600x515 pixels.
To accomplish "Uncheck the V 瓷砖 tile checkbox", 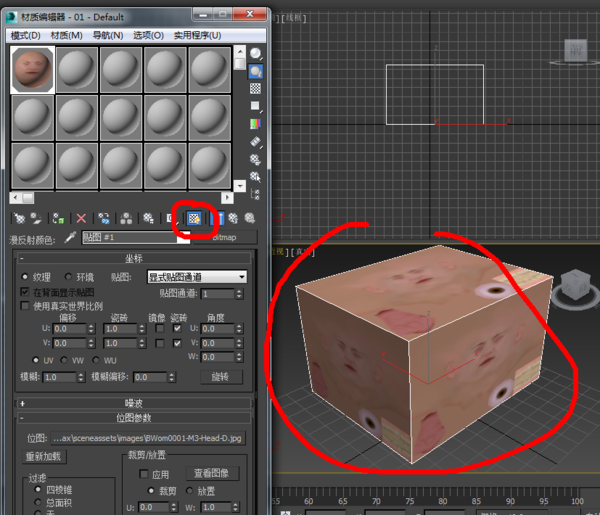I will [177, 343].
